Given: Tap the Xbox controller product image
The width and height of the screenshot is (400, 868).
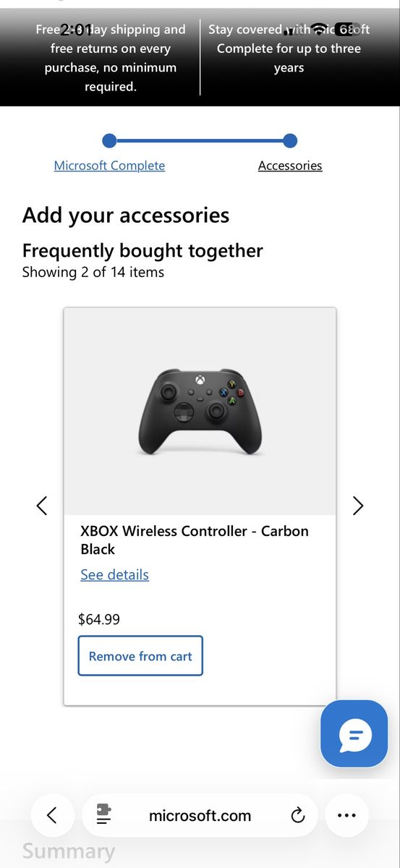Looking at the screenshot, I should tap(200, 412).
